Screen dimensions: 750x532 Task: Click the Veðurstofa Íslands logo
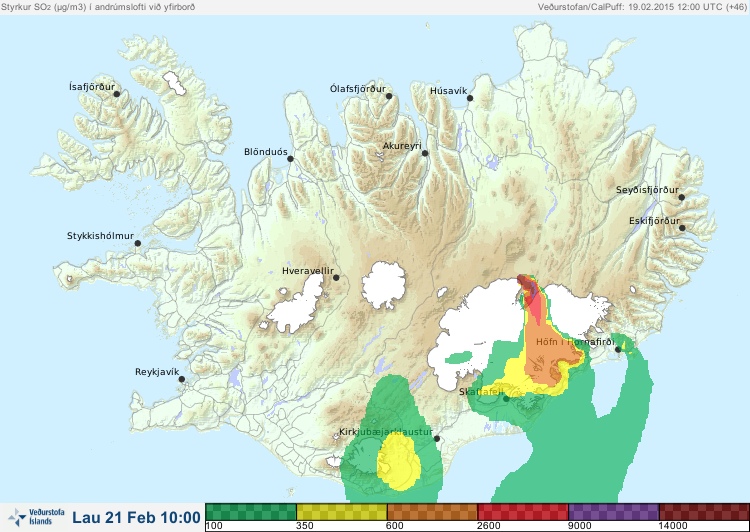coord(36,517)
